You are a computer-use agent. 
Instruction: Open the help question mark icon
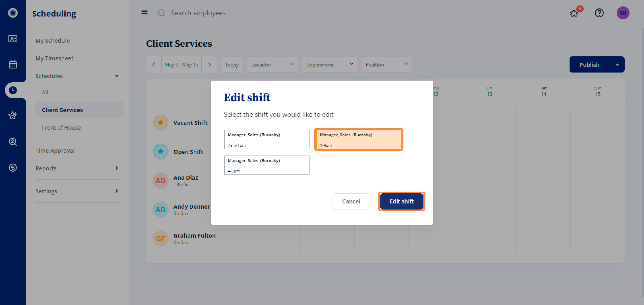point(599,13)
